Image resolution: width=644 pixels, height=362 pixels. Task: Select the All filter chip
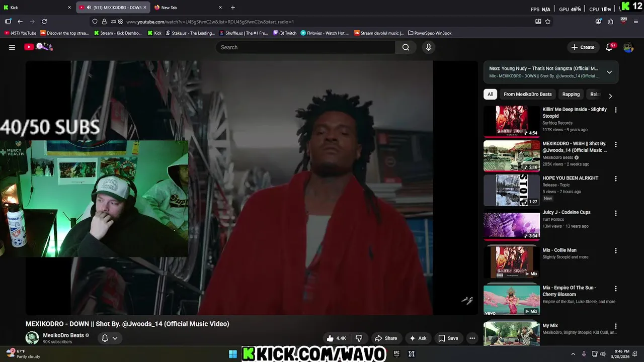[490, 95]
